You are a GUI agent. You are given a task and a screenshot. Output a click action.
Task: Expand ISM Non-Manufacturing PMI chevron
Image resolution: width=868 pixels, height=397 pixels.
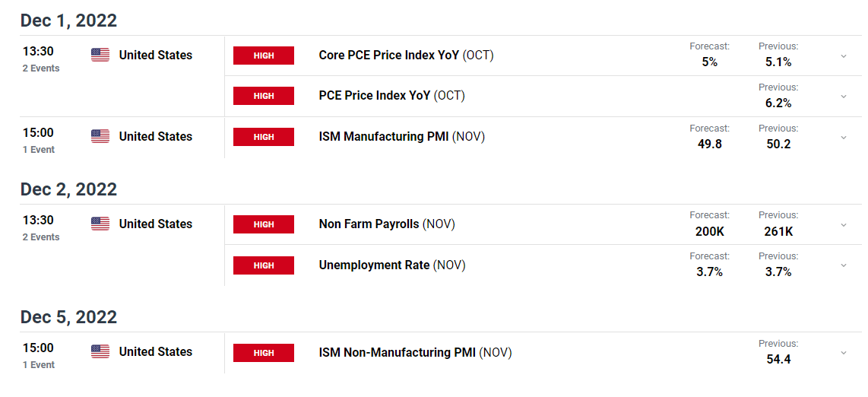844,353
